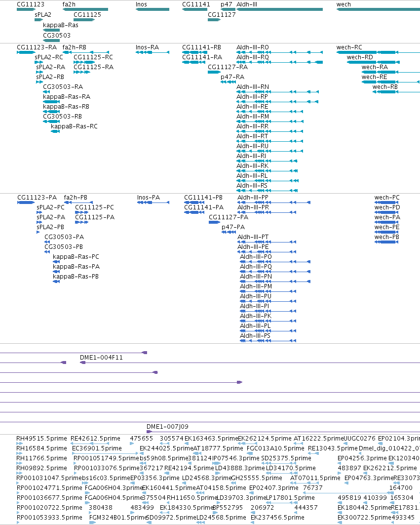Click the sPLA2 gene label

(x=43, y=15)
